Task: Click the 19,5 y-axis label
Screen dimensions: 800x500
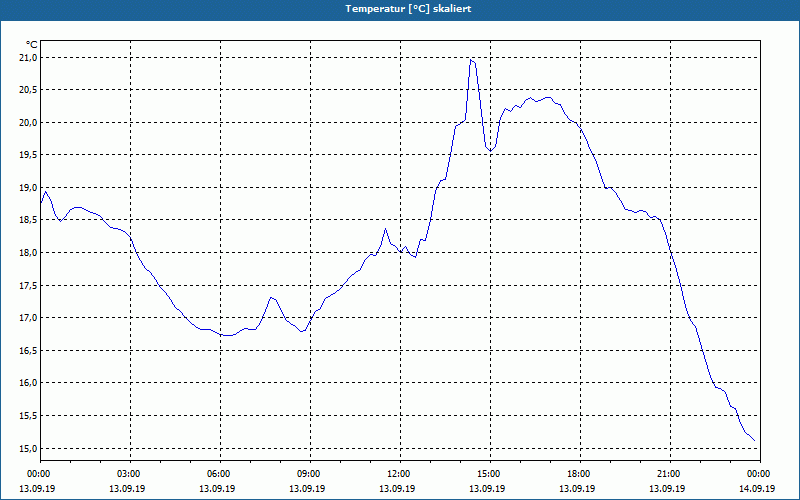Action: 28,155
